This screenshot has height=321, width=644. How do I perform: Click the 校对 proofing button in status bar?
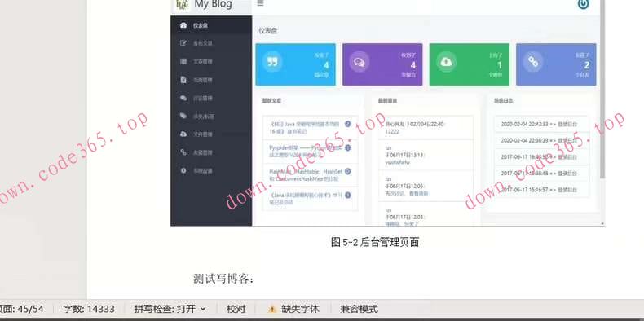tap(236, 309)
